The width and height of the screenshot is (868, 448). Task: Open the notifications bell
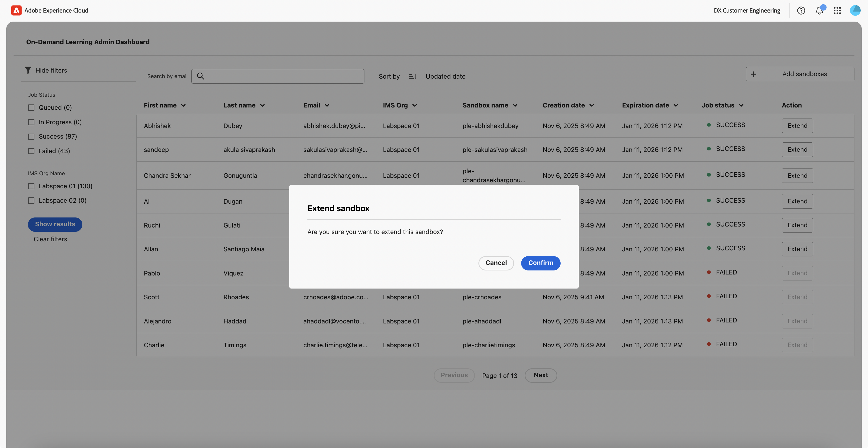pos(819,11)
